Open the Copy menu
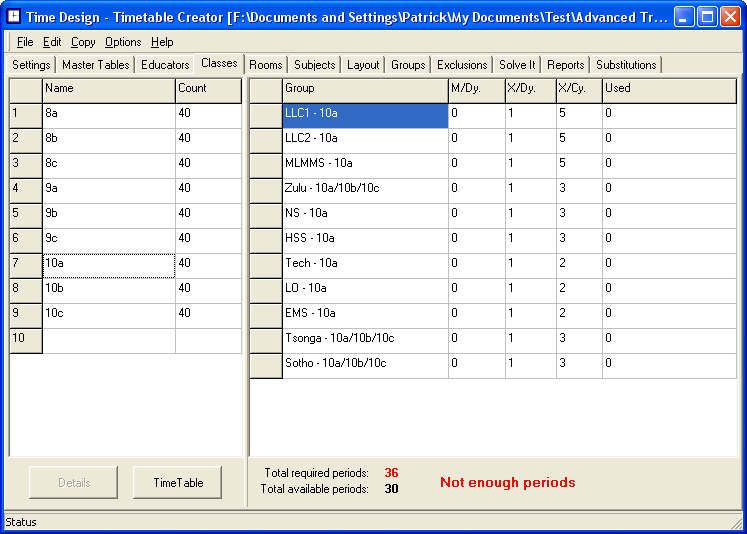Viewport: 747px width, 534px height. pyautogui.click(x=83, y=42)
